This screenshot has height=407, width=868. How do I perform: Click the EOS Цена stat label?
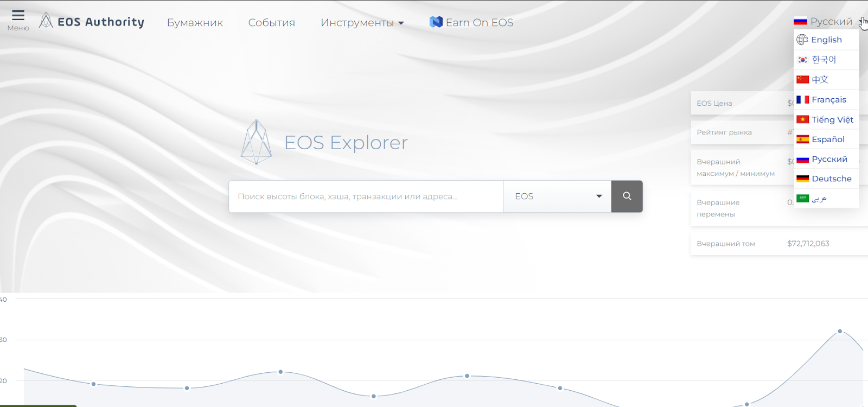click(x=714, y=103)
